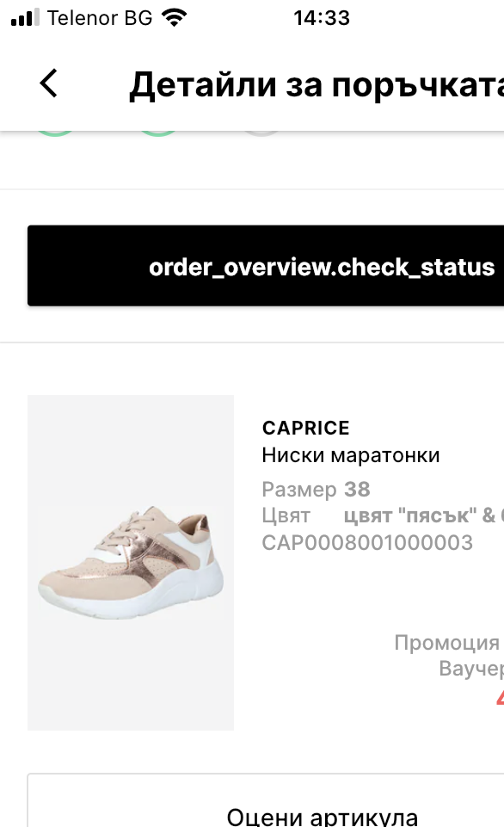504x827 pixels.
Task: Select the first green order progress circle
Action: tap(55, 133)
